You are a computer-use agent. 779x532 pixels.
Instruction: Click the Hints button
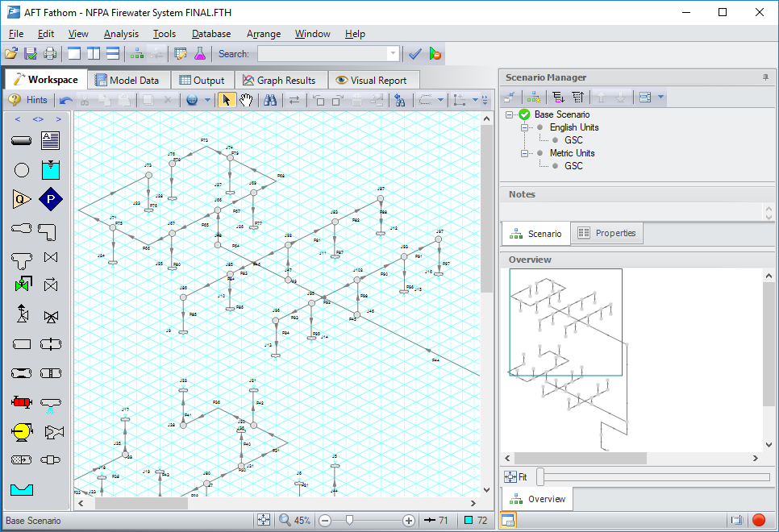click(x=27, y=100)
